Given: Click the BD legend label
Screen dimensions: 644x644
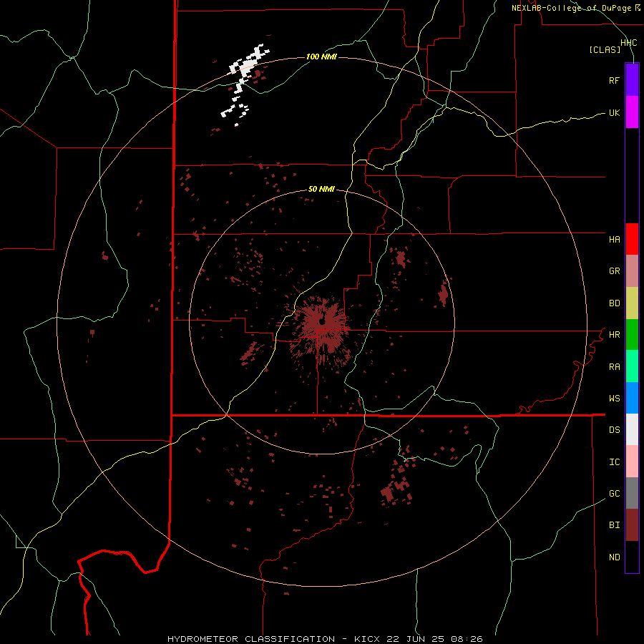Looking at the screenshot, I should 614,303.
